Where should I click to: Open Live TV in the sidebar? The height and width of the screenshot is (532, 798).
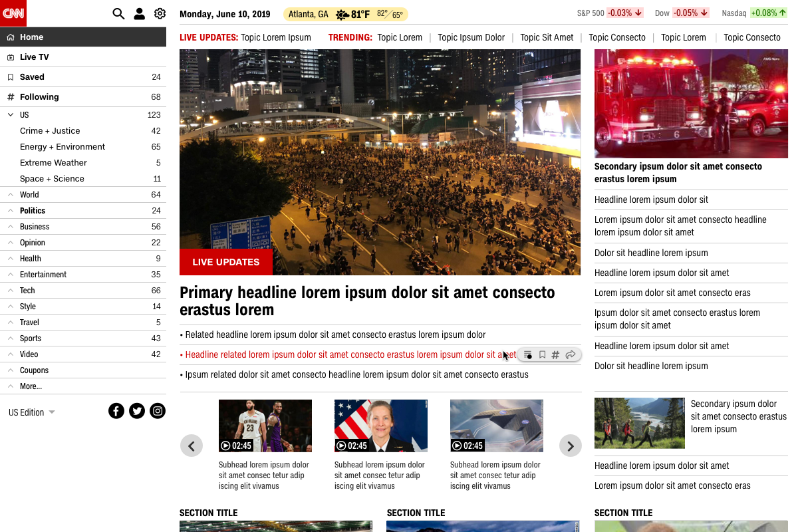click(x=83, y=57)
